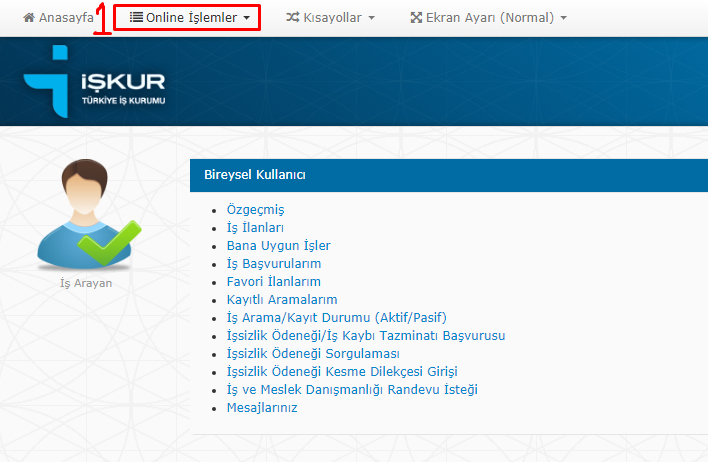View the İş Başvurularım link
708x462 pixels.
[x=274, y=263]
